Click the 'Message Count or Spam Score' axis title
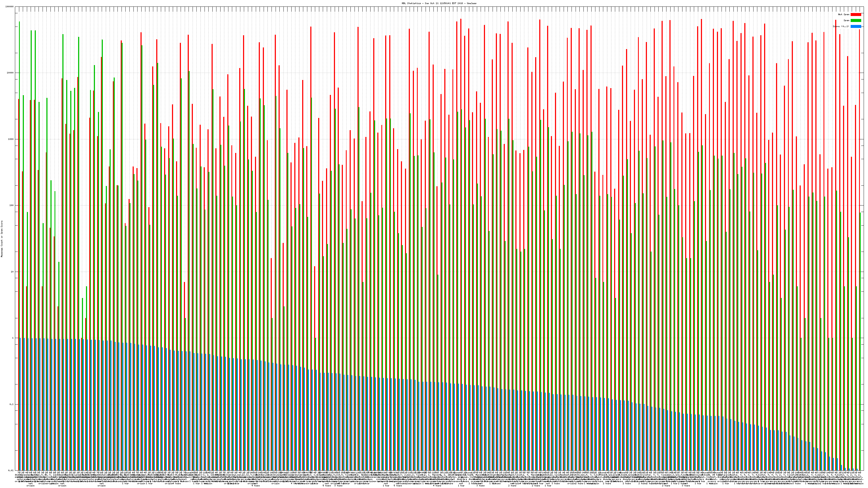868x488 pixels. 2,239
